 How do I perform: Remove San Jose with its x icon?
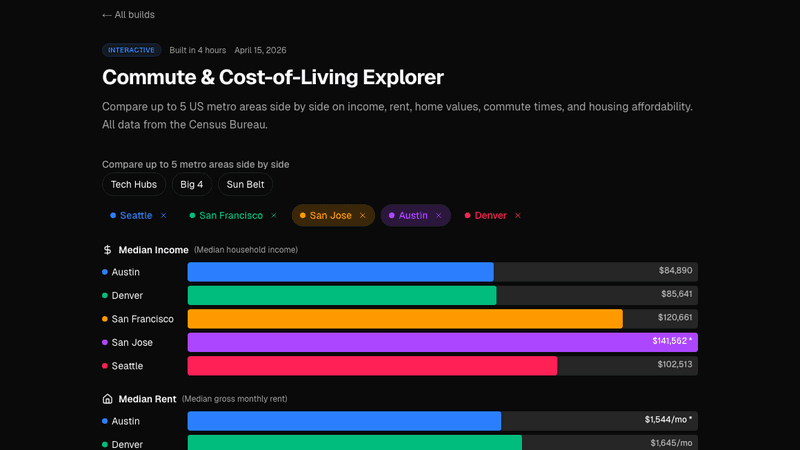pyautogui.click(x=363, y=215)
